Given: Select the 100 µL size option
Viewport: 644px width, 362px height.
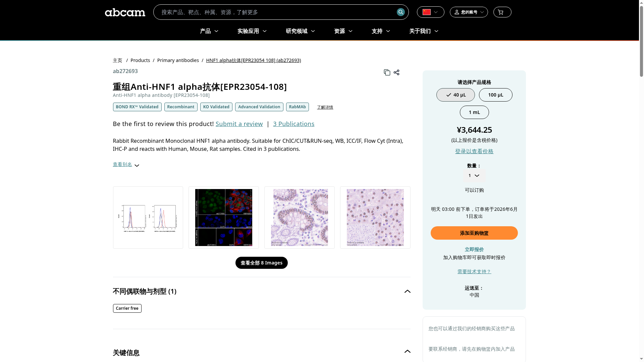Looking at the screenshot, I should [496, 95].
